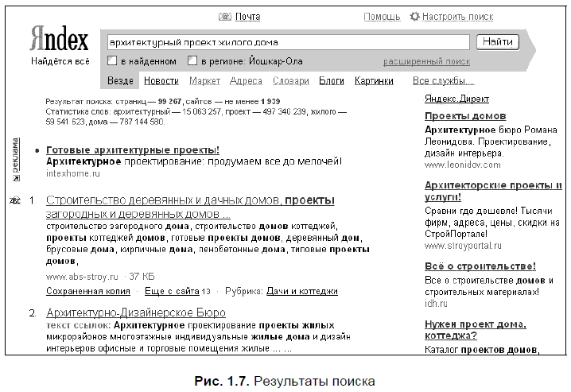Enable the 'в найденном' checkbox

(112, 61)
